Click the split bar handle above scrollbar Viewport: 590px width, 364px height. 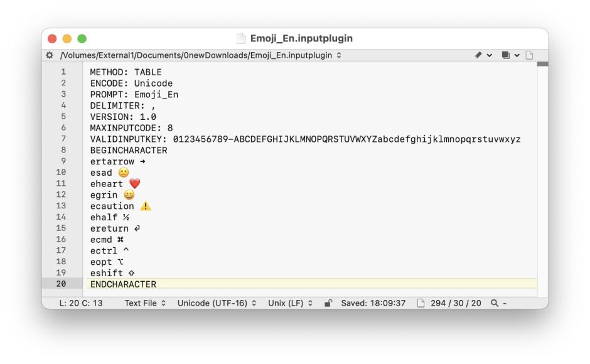click(542, 64)
